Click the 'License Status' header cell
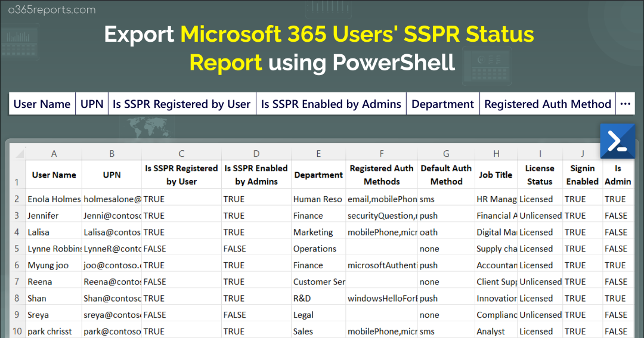Image resolution: width=644 pixels, height=338 pixels. pos(540,175)
